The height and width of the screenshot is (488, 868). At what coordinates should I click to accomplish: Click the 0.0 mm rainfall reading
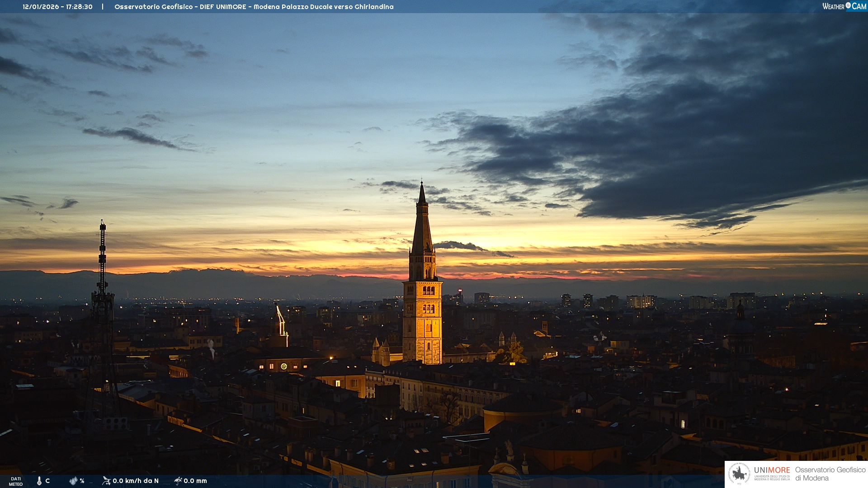pos(195,481)
